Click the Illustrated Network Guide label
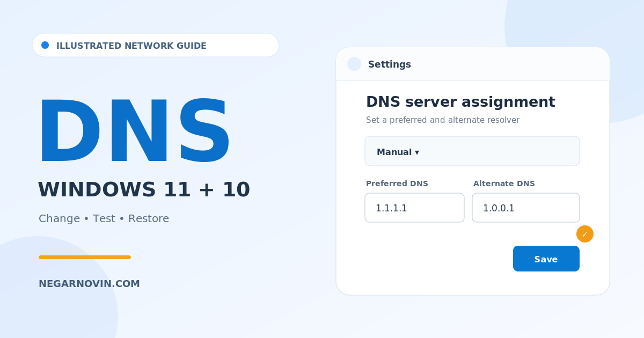This screenshot has width=644, height=338. coord(131,46)
